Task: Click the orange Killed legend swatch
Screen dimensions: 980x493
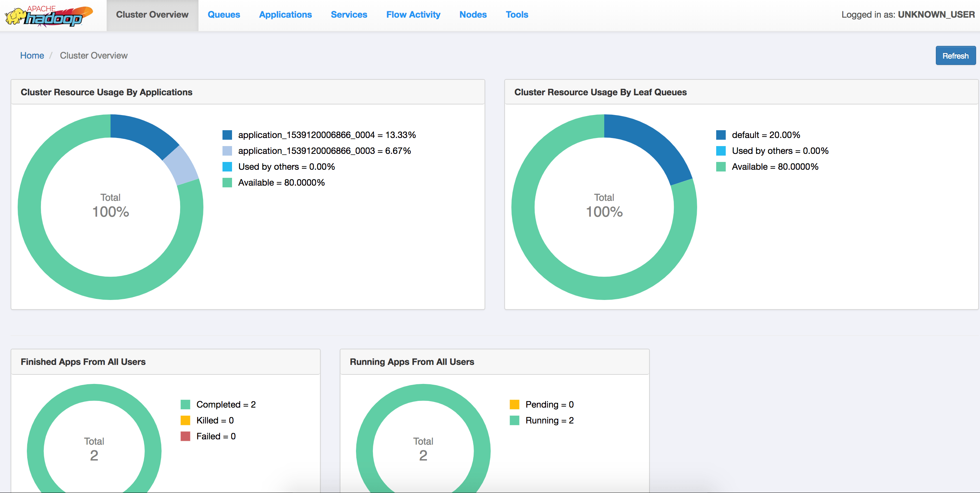Action: [x=186, y=420]
